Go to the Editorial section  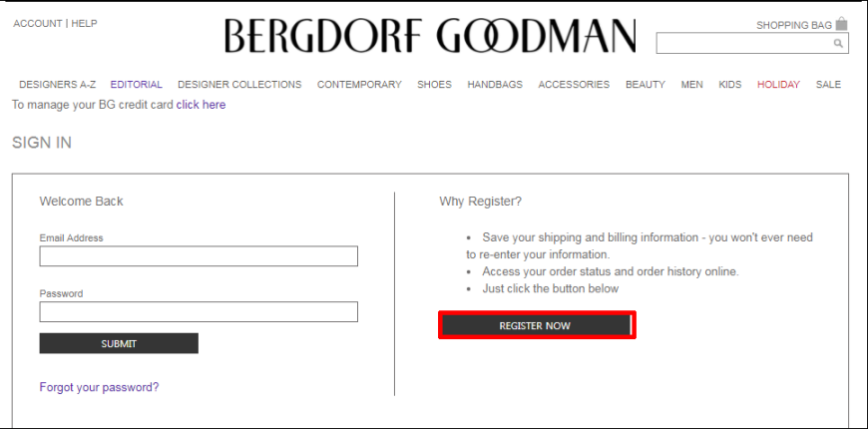[x=136, y=85]
